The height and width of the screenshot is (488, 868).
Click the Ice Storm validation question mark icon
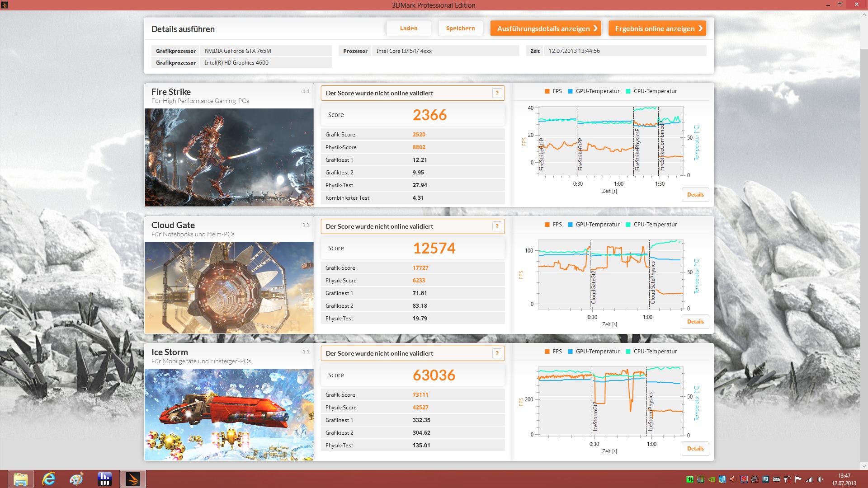tap(497, 353)
